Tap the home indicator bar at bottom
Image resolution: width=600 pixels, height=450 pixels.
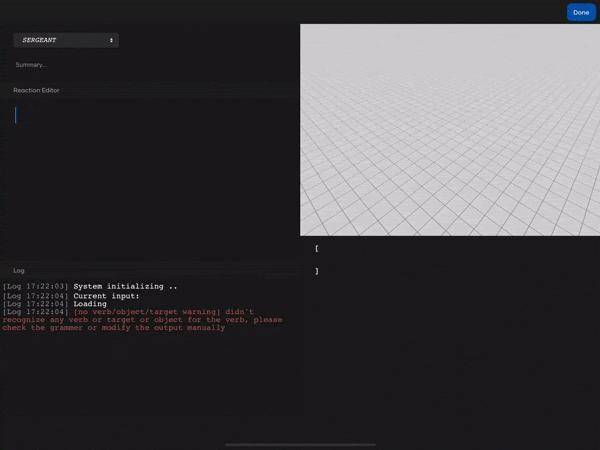300,444
